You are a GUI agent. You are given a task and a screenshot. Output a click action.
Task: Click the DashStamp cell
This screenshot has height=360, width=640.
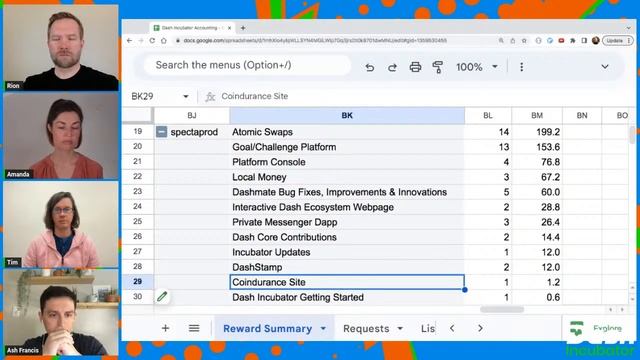pyautogui.click(x=347, y=267)
